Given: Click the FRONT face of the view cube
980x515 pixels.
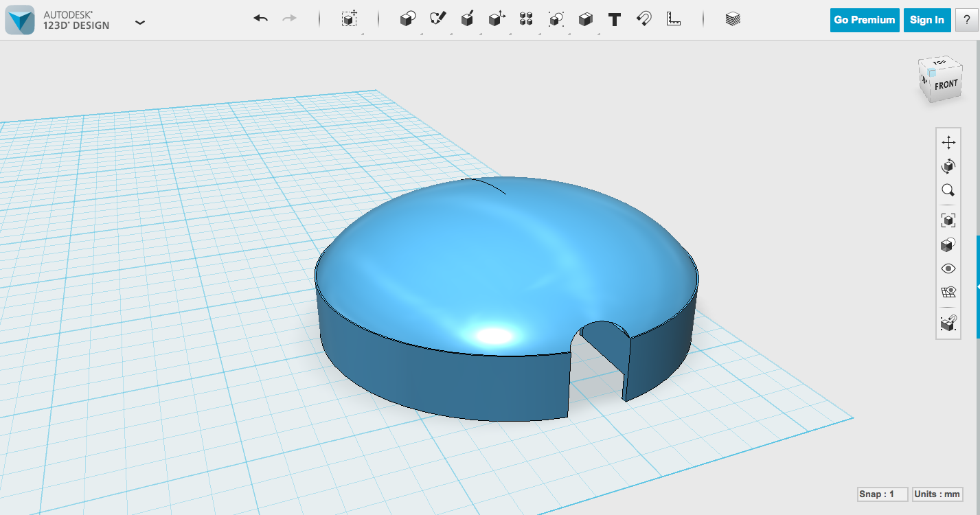Looking at the screenshot, I should [946, 84].
